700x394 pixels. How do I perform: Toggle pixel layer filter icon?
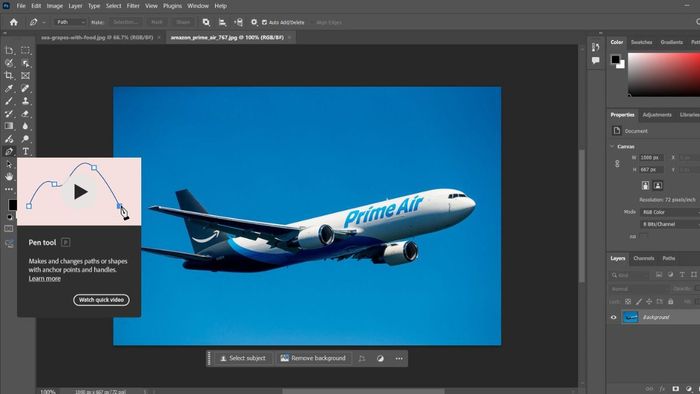click(x=659, y=275)
